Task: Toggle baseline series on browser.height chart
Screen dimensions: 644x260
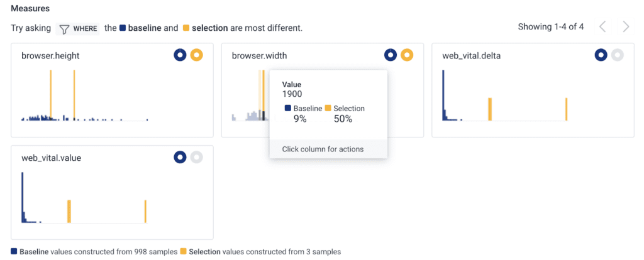Action: (180, 55)
